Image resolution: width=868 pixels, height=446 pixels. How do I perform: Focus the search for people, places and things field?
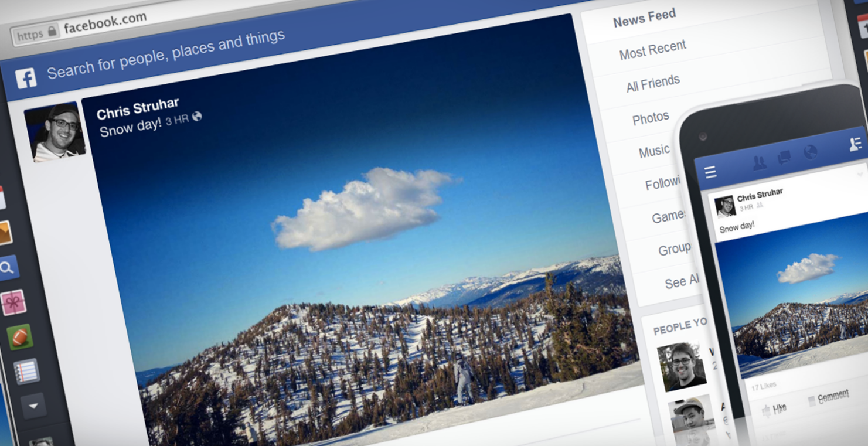[x=166, y=54]
